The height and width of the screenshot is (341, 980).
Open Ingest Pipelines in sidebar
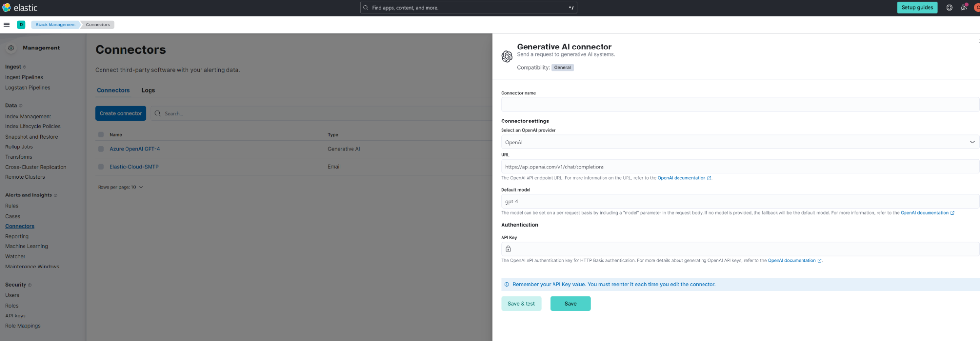click(x=24, y=77)
